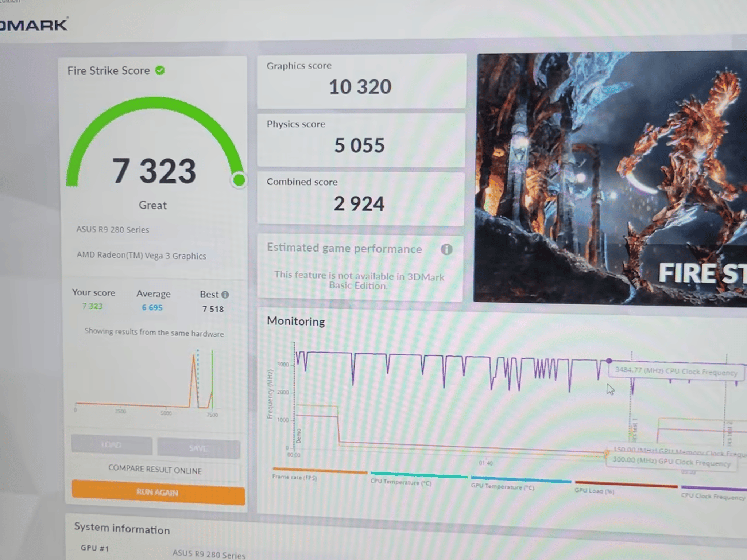
Task: Click the Fire Strike Score title
Action: (108, 70)
